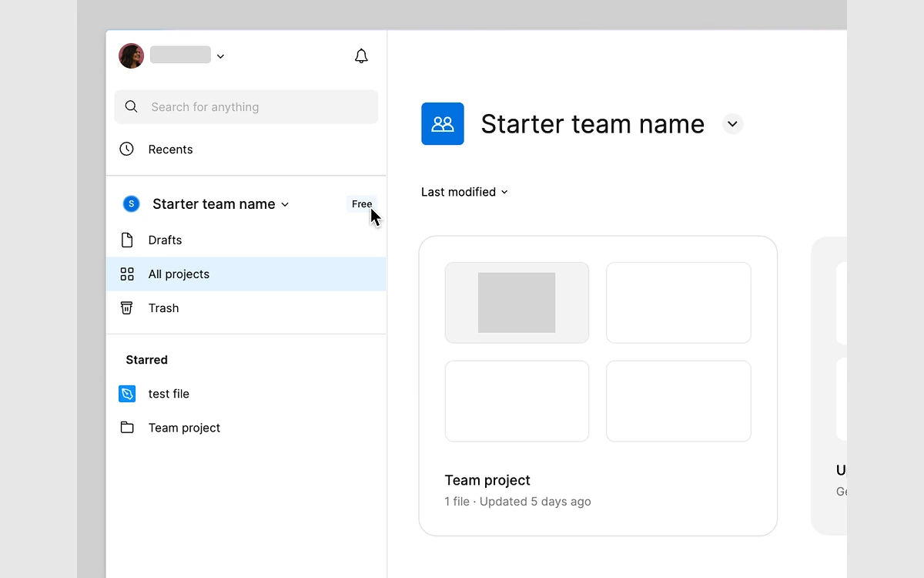Click the All projects grid icon
Screen dimensions: 924x578
tap(127, 274)
